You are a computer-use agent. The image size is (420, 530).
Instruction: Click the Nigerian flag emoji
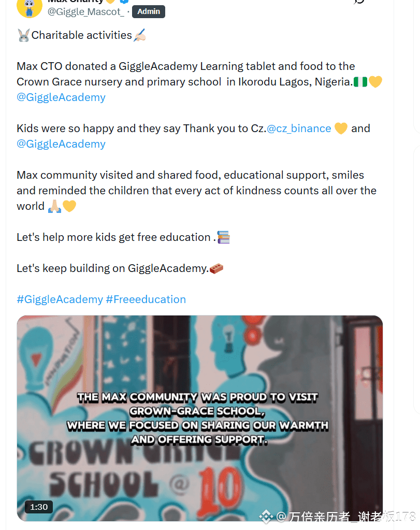pyautogui.click(x=360, y=82)
